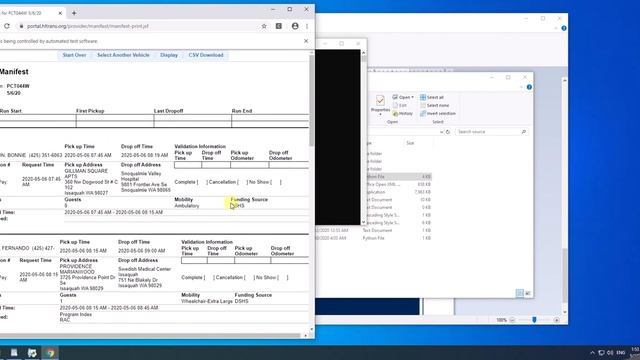Image resolution: width=640 pixels, height=360 pixels.
Task: Click the Explorer help icon
Action: pos(529,87)
